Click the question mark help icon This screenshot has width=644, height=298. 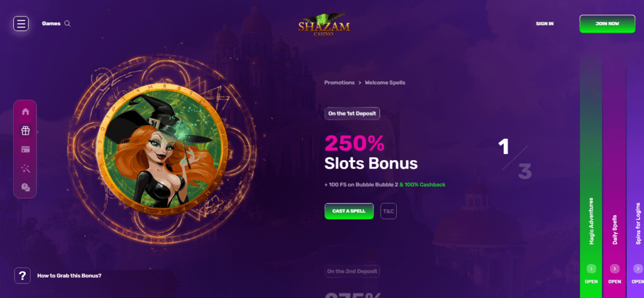click(22, 275)
